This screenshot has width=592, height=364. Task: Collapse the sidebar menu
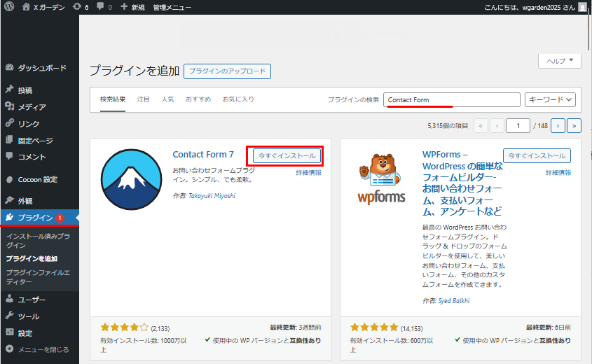[x=42, y=349]
